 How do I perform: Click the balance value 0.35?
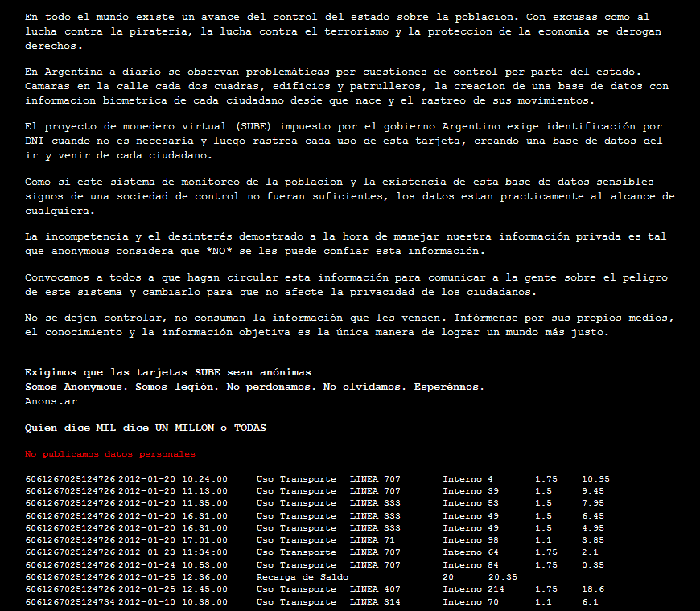[x=593, y=565]
